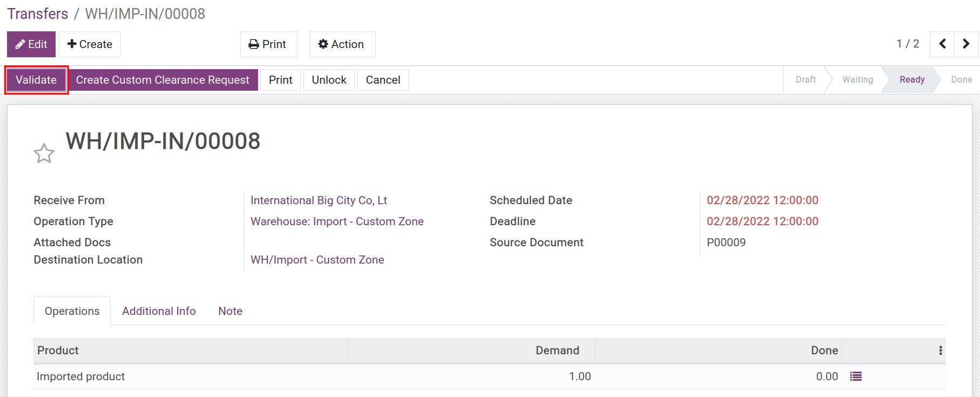Validate the transfer
This screenshot has height=397, width=980.
36,80
